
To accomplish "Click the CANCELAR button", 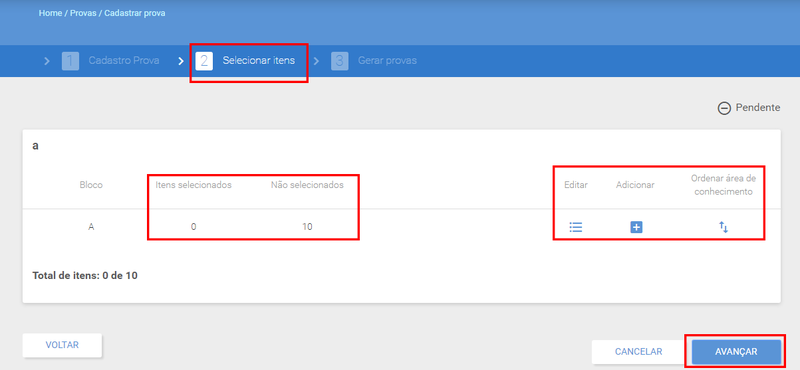I will click(638, 352).
